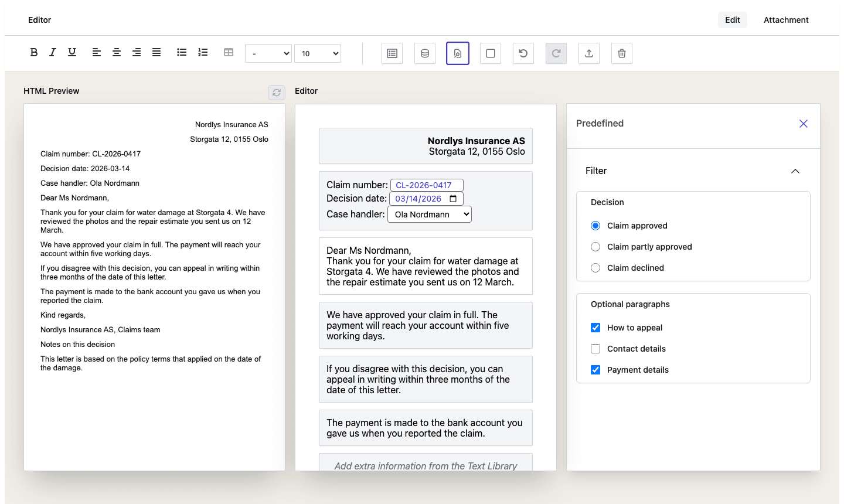Refresh the HTML Preview
The height and width of the screenshot is (504, 844).
(277, 93)
